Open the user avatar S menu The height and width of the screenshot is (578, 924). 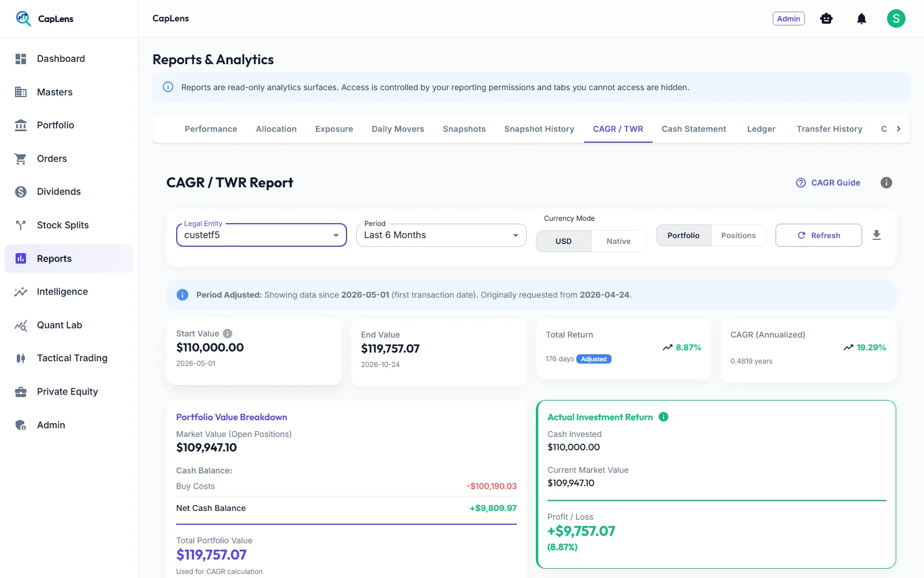[x=896, y=18]
